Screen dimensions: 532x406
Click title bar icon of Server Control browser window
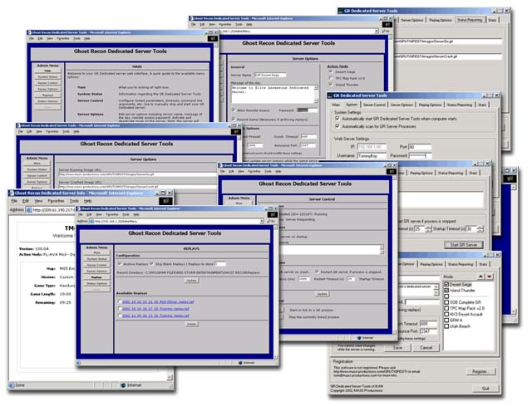(221, 165)
